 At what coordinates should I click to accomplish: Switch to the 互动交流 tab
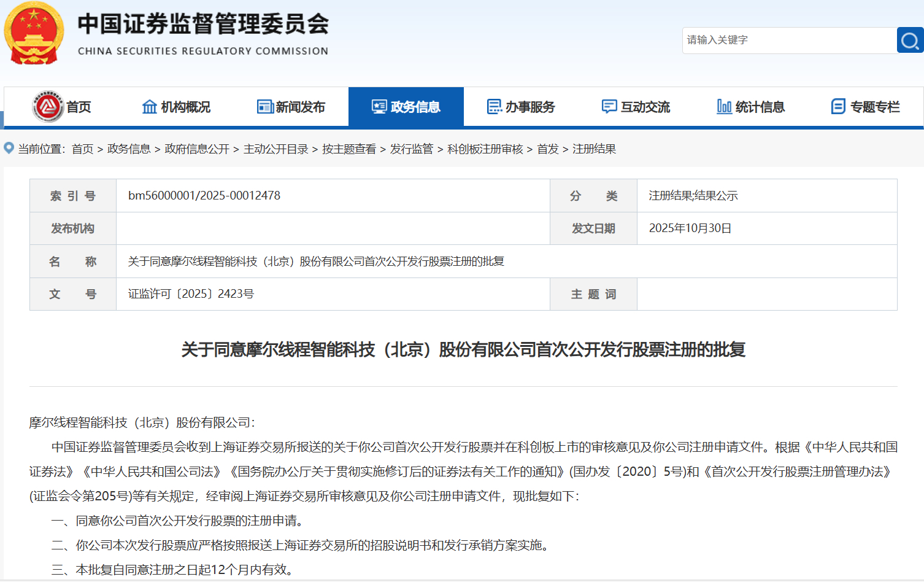(x=636, y=107)
